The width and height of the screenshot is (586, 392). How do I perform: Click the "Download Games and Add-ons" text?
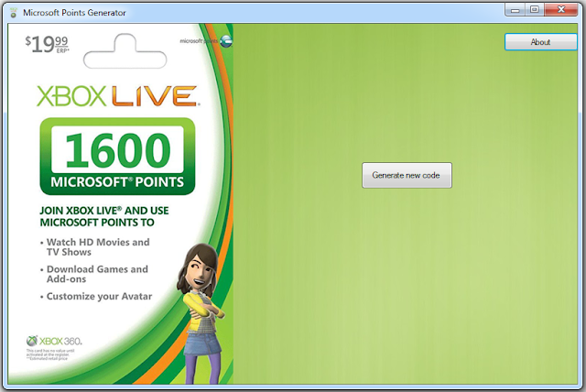point(97,274)
